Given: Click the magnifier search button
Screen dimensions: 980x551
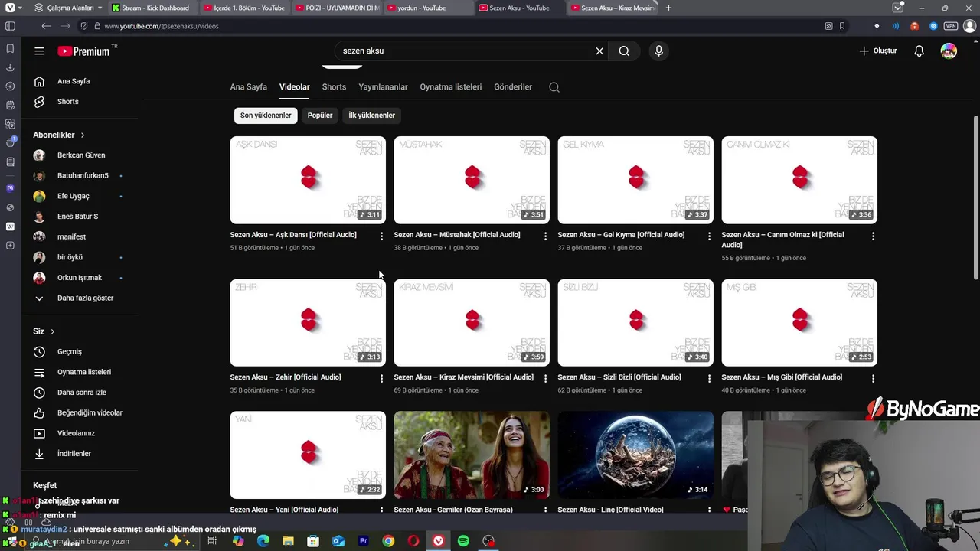Looking at the screenshot, I should 624,51.
